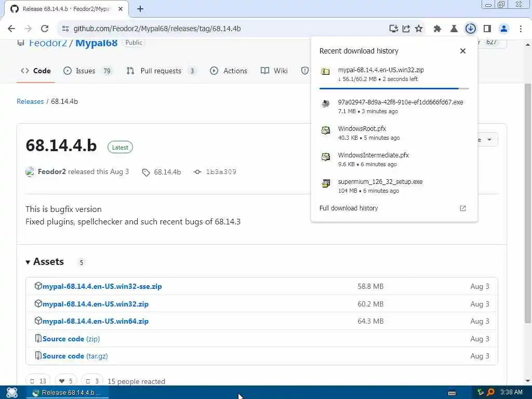Click the download progress bar for mypal zip
This screenshot has height=399, width=532.
394,88
